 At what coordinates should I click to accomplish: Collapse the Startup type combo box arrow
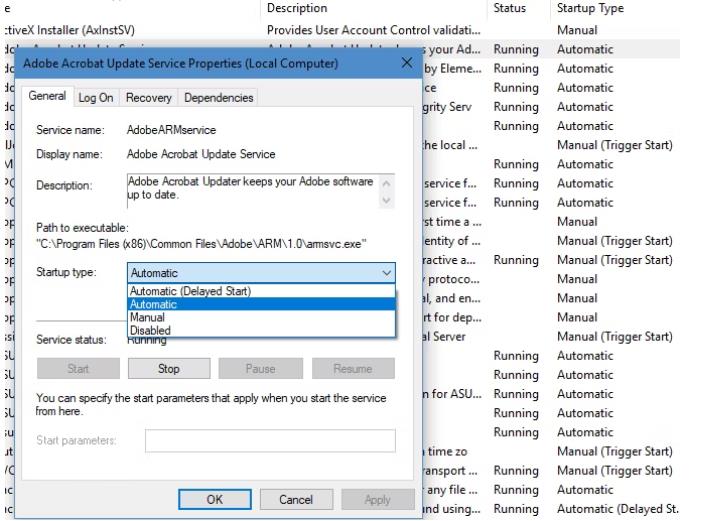click(x=386, y=273)
